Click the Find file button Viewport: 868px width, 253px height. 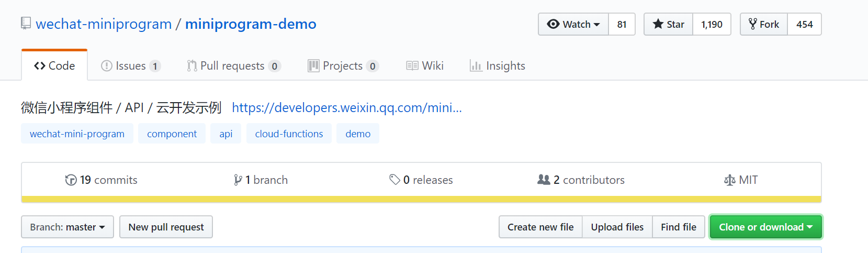click(x=679, y=227)
